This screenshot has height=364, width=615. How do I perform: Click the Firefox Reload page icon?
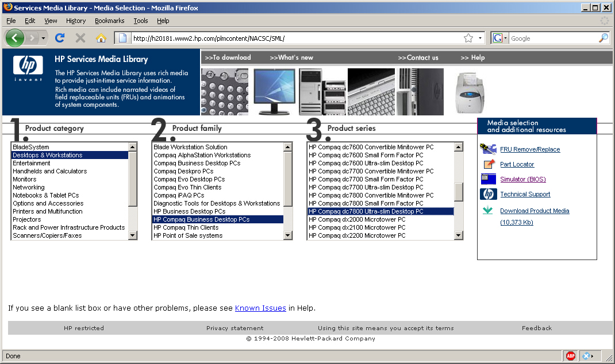[60, 38]
